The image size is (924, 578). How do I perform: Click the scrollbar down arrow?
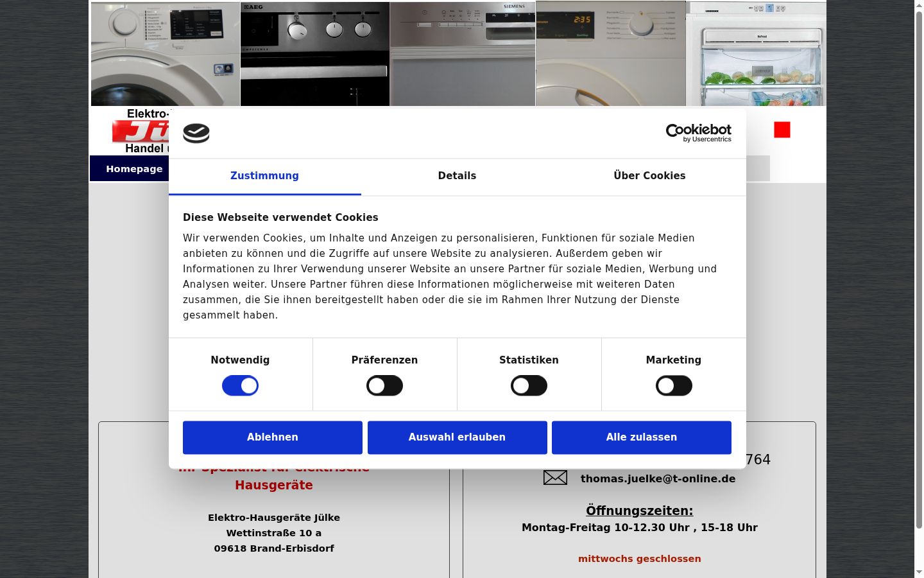click(919, 572)
